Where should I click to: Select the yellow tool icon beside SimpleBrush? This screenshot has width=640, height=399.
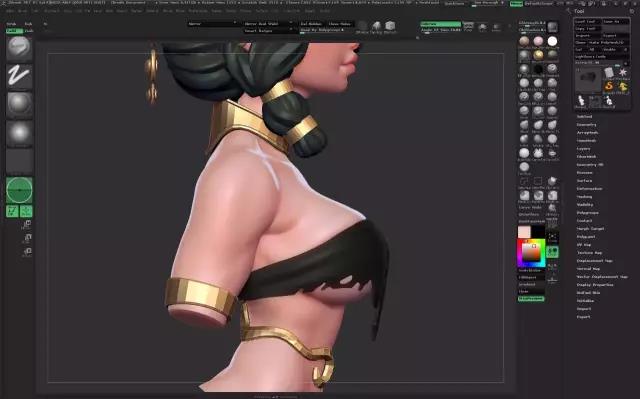click(622, 86)
